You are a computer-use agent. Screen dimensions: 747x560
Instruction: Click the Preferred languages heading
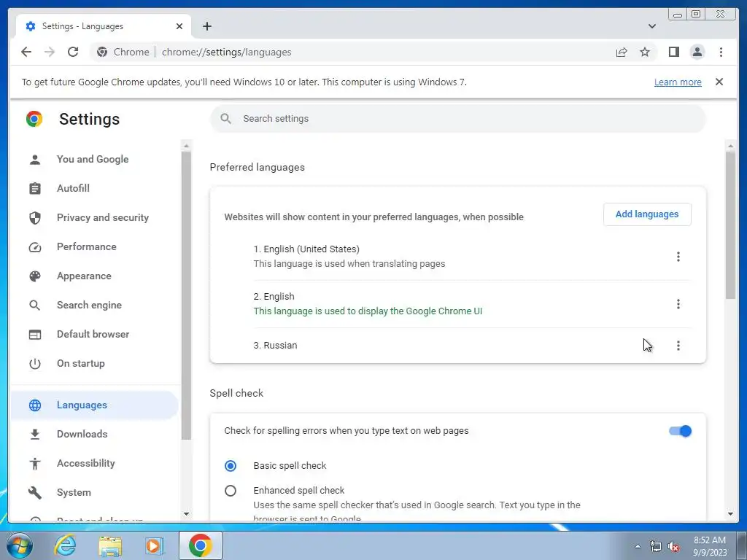click(258, 167)
